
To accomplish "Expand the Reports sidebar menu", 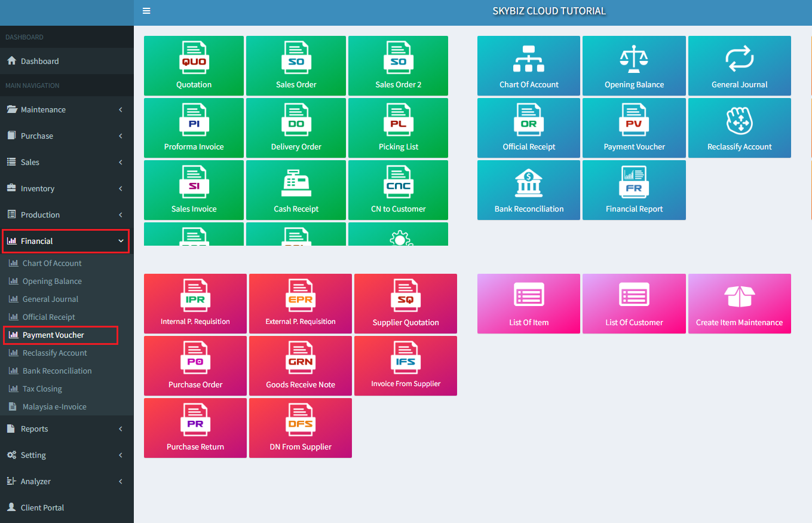I will 66,429.
